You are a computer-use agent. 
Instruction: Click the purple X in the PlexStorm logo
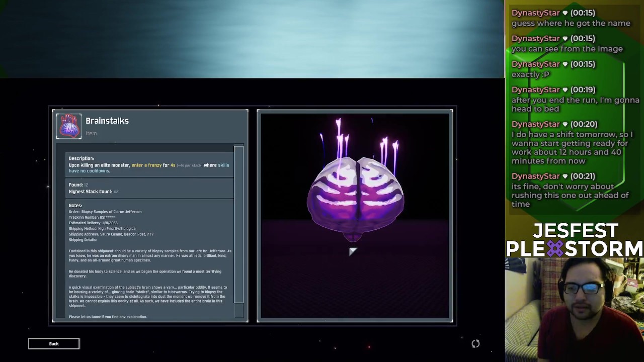pos(555,248)
